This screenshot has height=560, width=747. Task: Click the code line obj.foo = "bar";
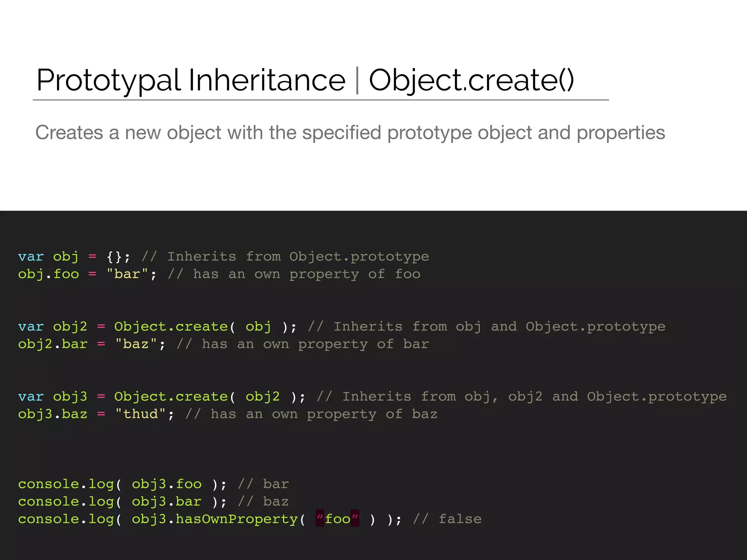click(88, 274)
